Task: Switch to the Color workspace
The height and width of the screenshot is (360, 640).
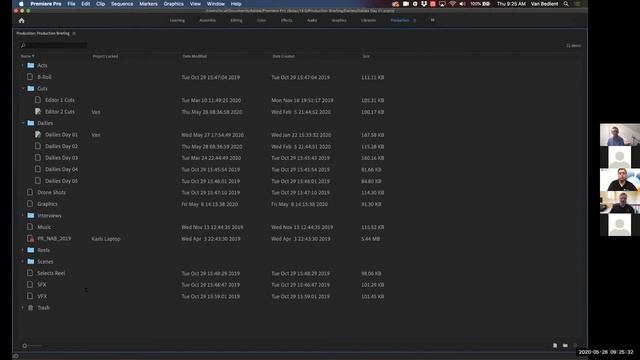Action: pyautogui.click(x=262, y=20)
